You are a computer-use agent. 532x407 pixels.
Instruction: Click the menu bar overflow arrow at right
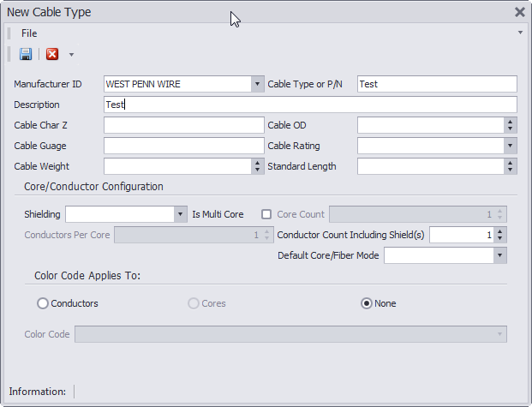[520, 33]
